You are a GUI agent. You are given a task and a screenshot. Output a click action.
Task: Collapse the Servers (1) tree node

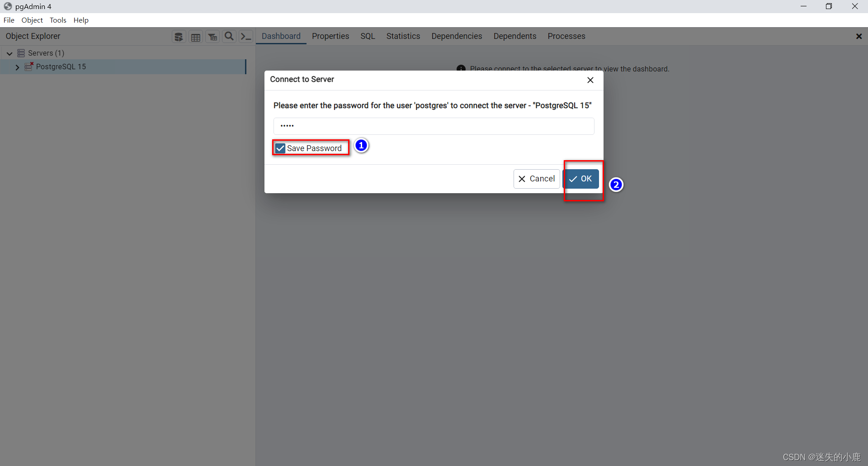(x=9, y=53)
